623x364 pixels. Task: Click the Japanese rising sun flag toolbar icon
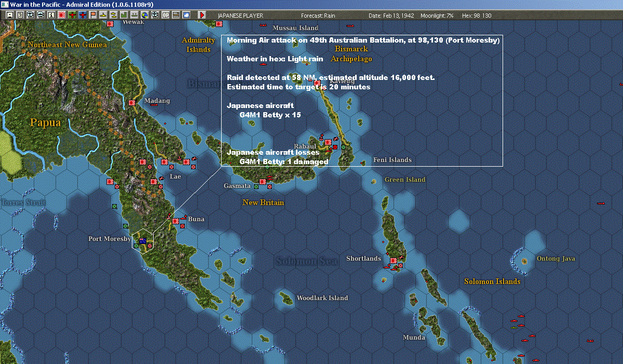point(61,15)
